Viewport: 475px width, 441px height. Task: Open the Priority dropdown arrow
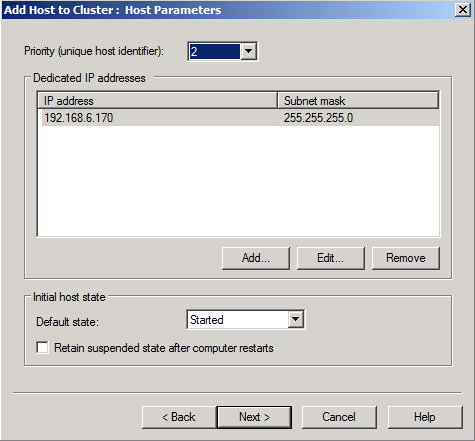point(248,51)
